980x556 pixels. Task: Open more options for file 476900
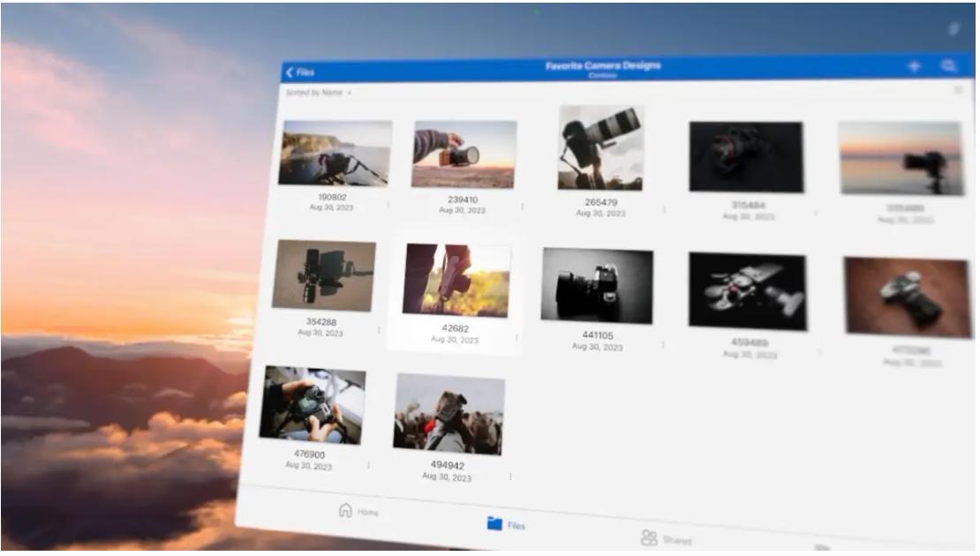click(368, 465)
